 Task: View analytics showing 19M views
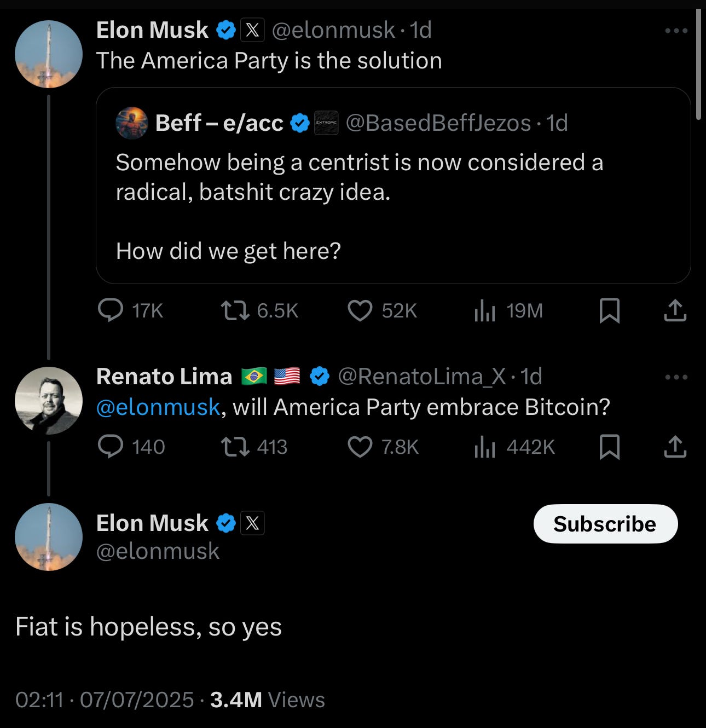pos(485,310)
